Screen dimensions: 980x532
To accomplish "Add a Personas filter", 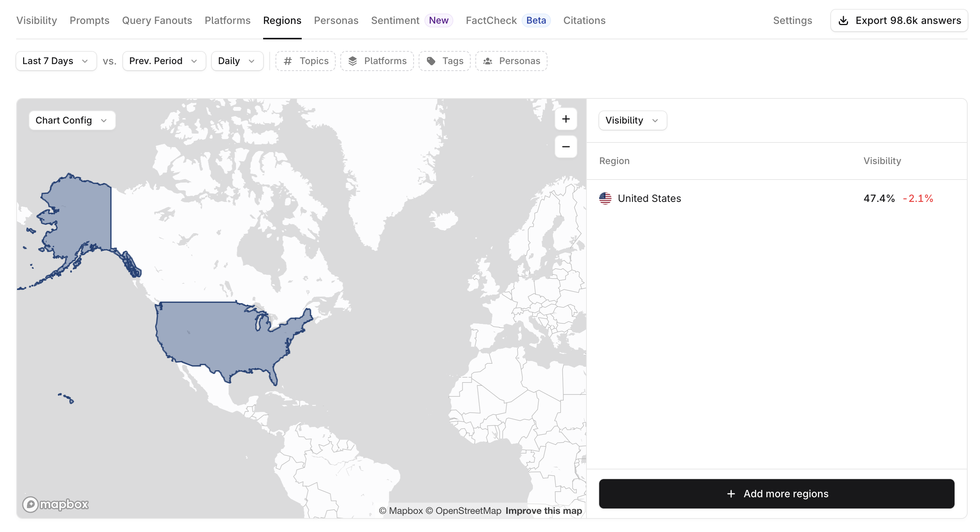I will [x=511, y=61].
